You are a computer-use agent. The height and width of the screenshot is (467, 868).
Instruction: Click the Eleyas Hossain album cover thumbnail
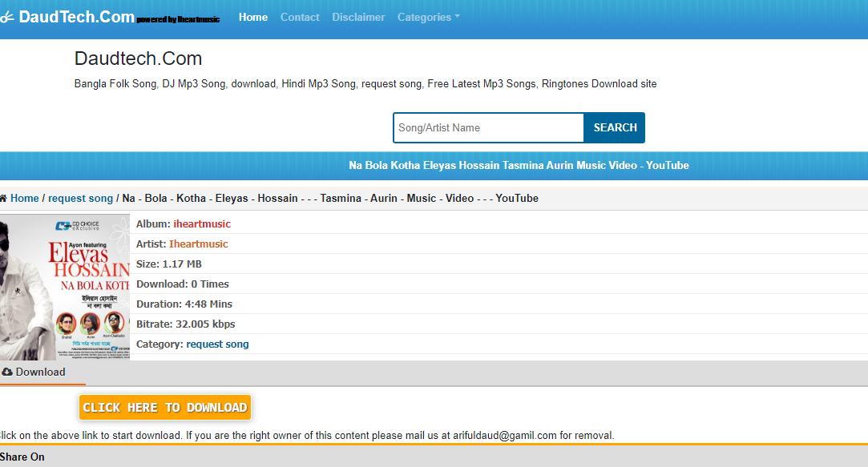(x=64, y=287)
